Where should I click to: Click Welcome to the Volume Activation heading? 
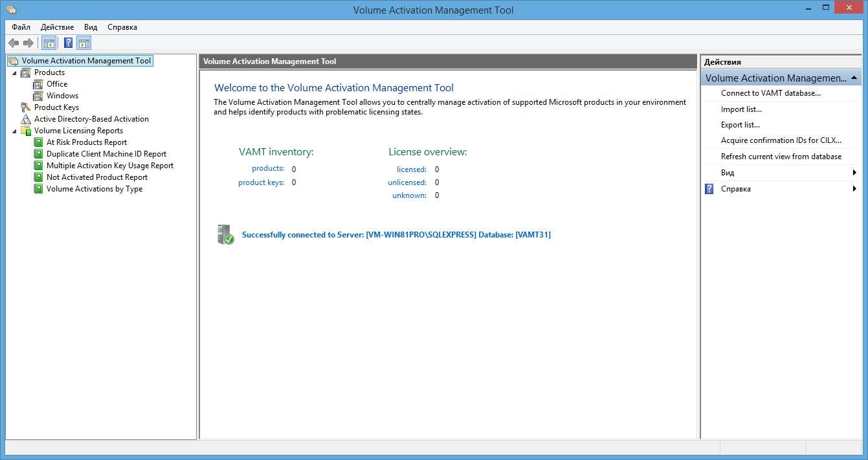coord(334,88)
